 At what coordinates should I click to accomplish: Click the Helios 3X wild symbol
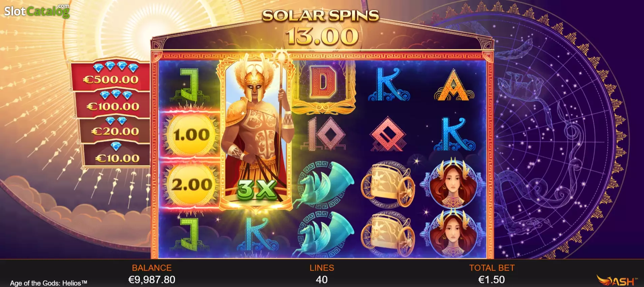coord(256,135)
